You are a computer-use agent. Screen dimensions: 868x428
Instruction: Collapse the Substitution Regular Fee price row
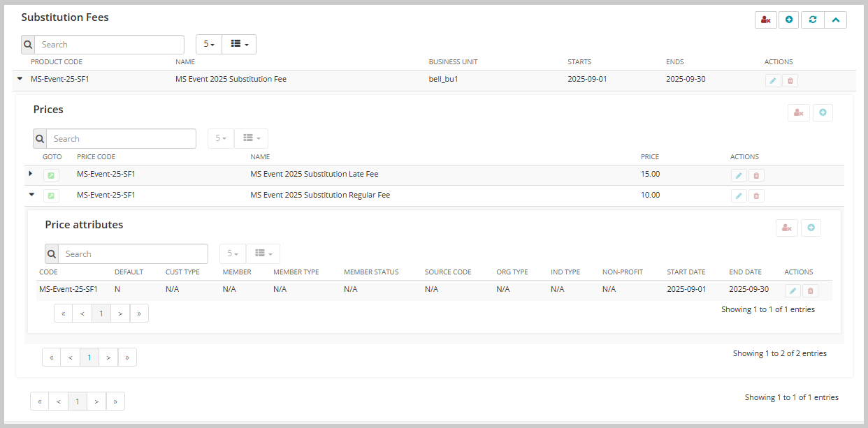[31, 195]
